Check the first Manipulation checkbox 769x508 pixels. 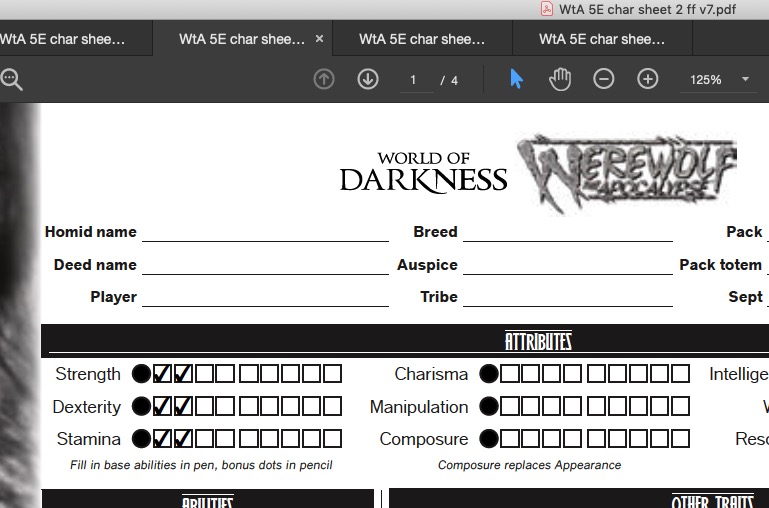[510, 406]
